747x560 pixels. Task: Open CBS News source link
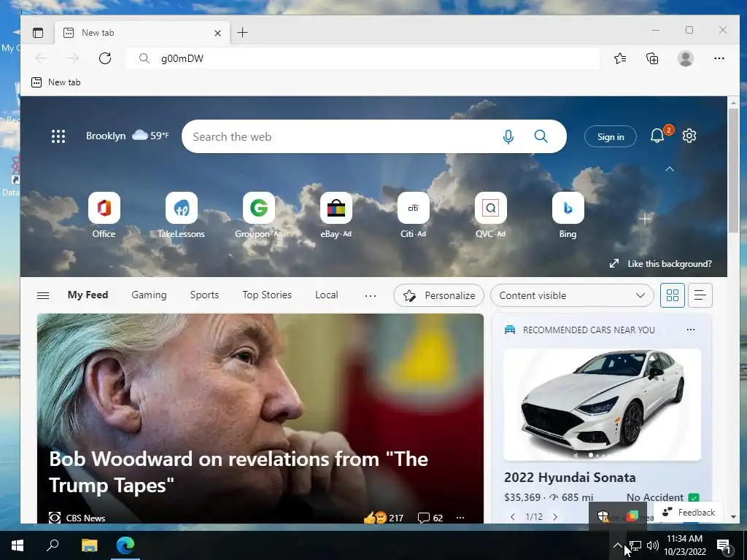tap(77, 518)
